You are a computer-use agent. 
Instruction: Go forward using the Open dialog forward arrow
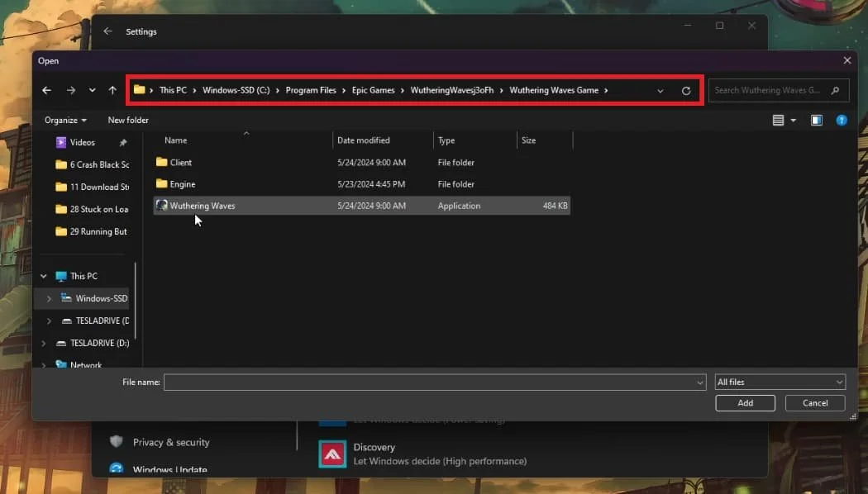point(71,90)
